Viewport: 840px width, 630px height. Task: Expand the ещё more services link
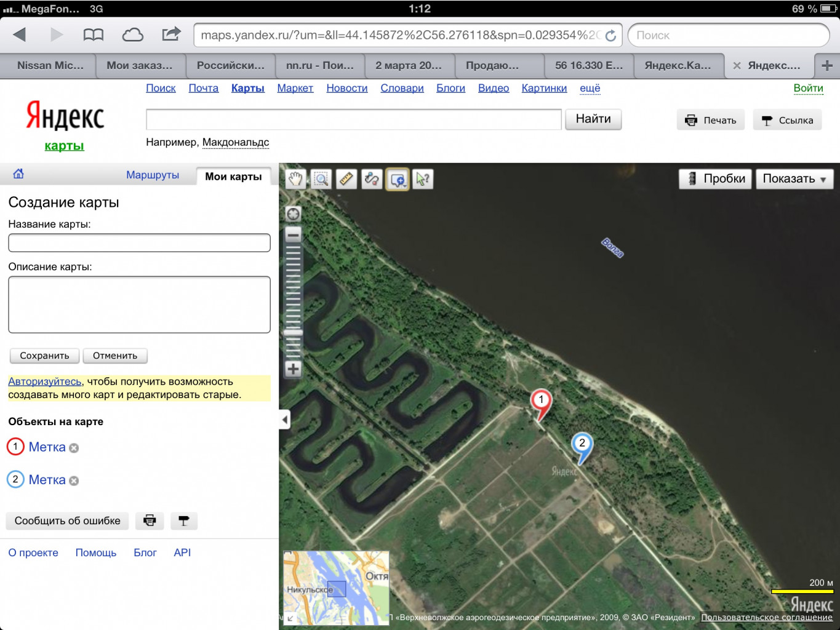click(x=590, y=88)
